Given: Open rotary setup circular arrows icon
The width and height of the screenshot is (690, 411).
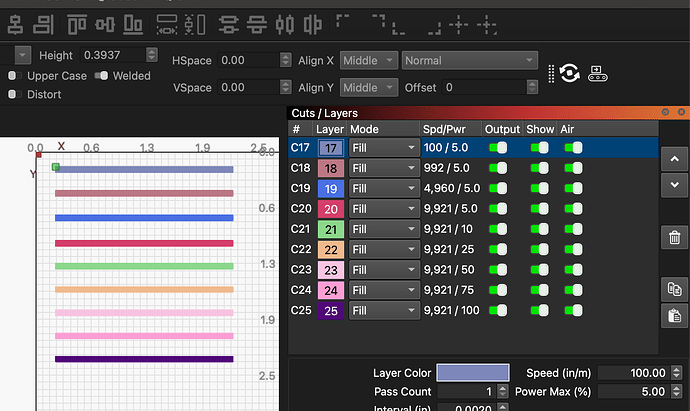Looking at the screenshot, I should pos(569,73).
